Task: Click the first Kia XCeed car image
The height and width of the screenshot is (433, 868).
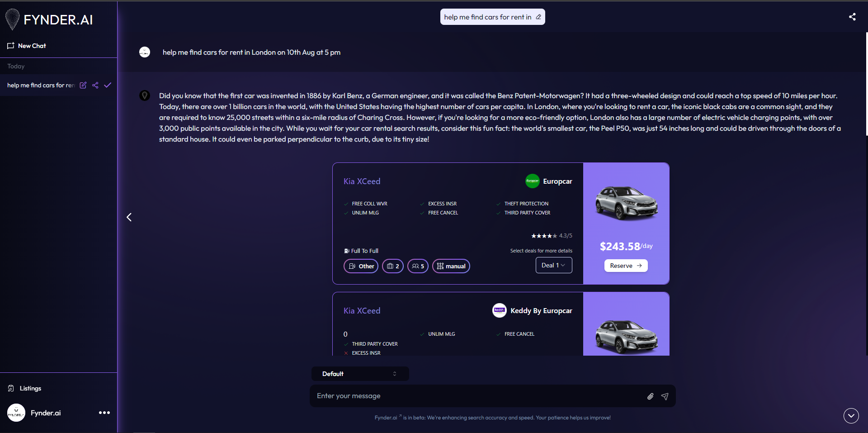Action: 626,204
